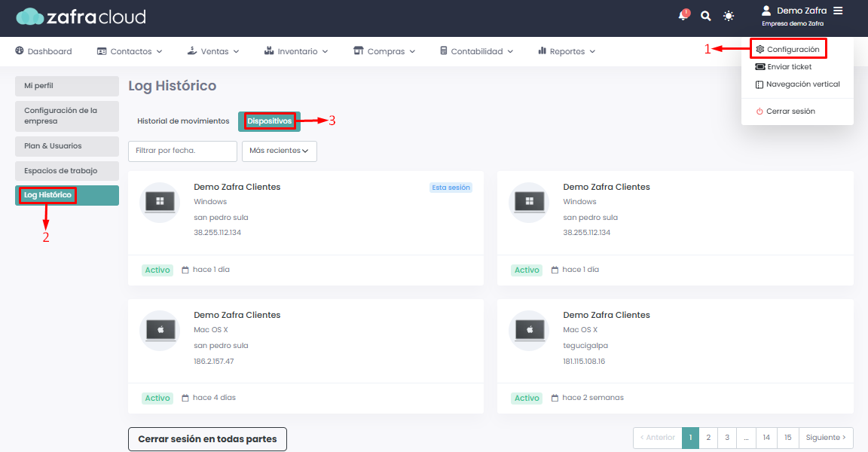Click the Dashboard globe icon
The image size is (868, 452).
pyautogui.click(x=20, y=51)
